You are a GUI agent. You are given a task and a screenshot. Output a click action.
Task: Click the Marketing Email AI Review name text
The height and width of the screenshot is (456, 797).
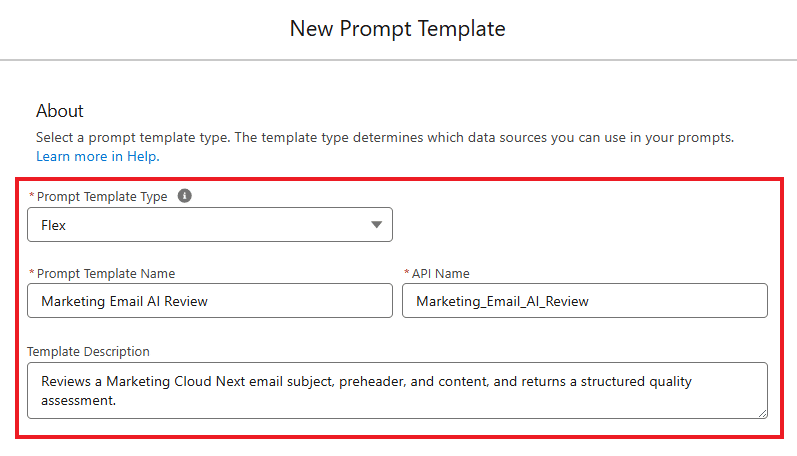(125, 301)
